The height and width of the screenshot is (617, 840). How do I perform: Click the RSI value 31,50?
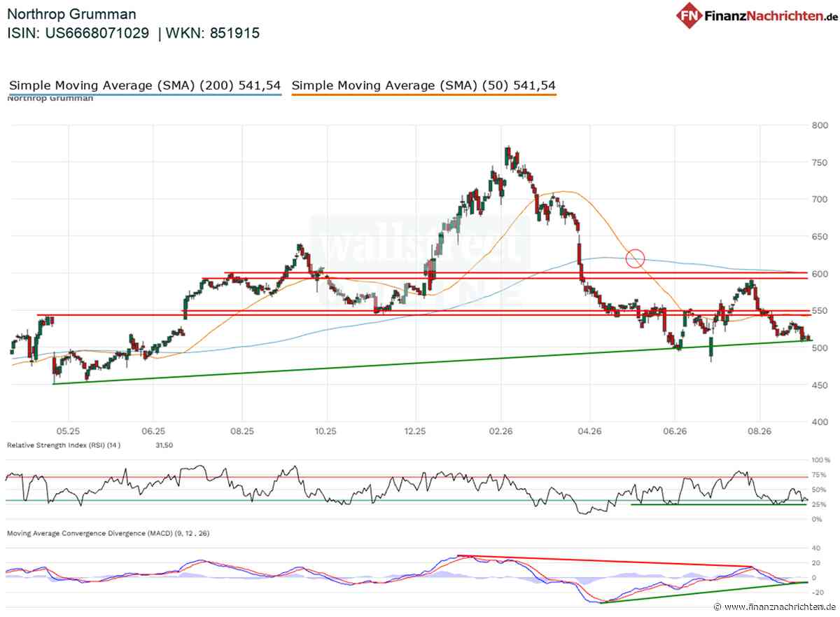pos(163,445)
